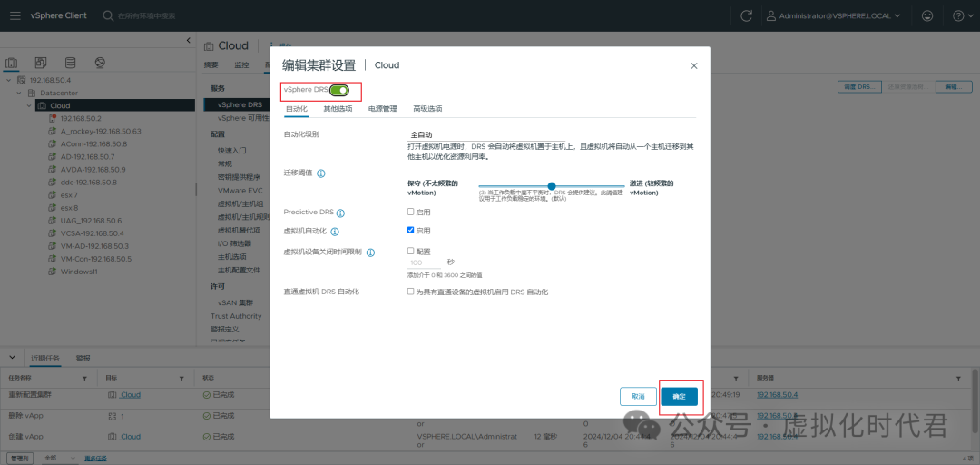Collapse the recent tasks panel chevron
The image size is (980, 465).
pos(12,357)
